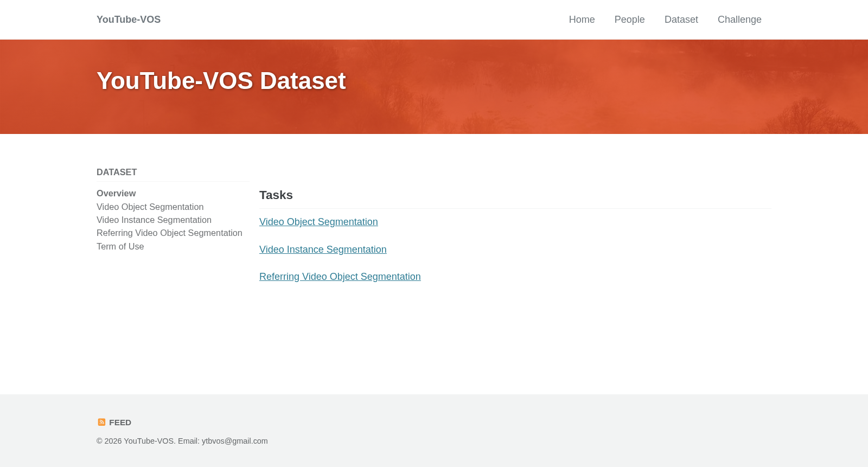Open Video Instance Segmentation in the sidebar
The width and height of the screenshot is (868, 467).
tap(154, 220)
